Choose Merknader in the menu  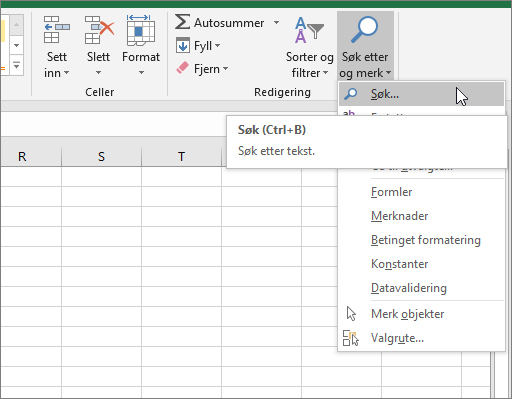[421, 216]
